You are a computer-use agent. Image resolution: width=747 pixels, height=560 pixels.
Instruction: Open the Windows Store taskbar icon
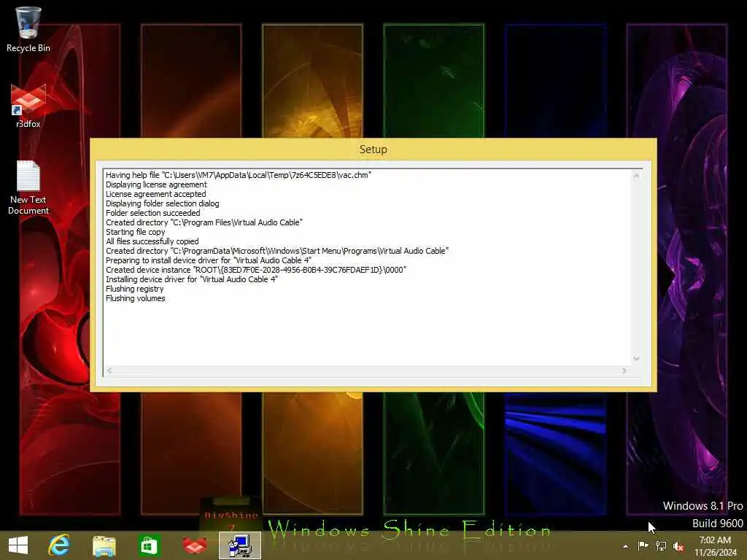tap(149, 545)
